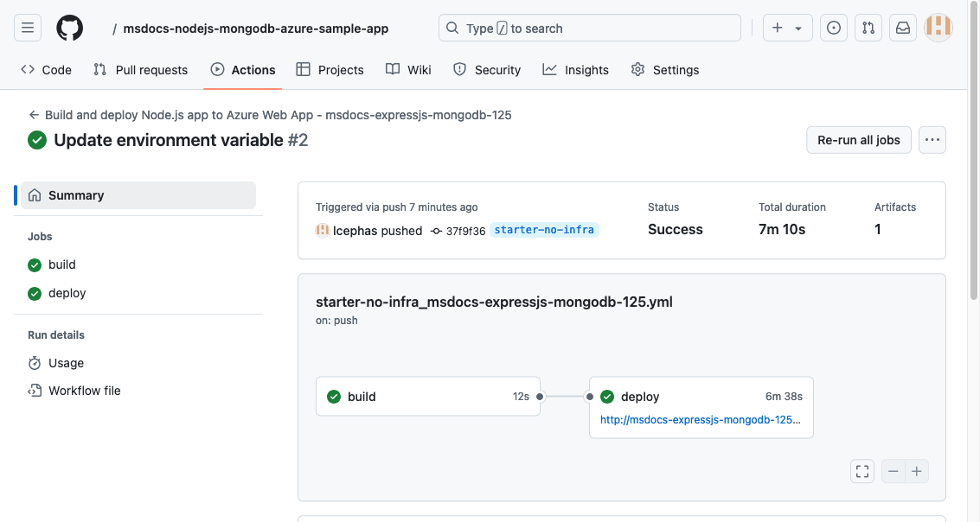Image resolution: width=980 pixels, height=522 pixels.
Task: Open your notifications inbox
Action: (902, 28)
